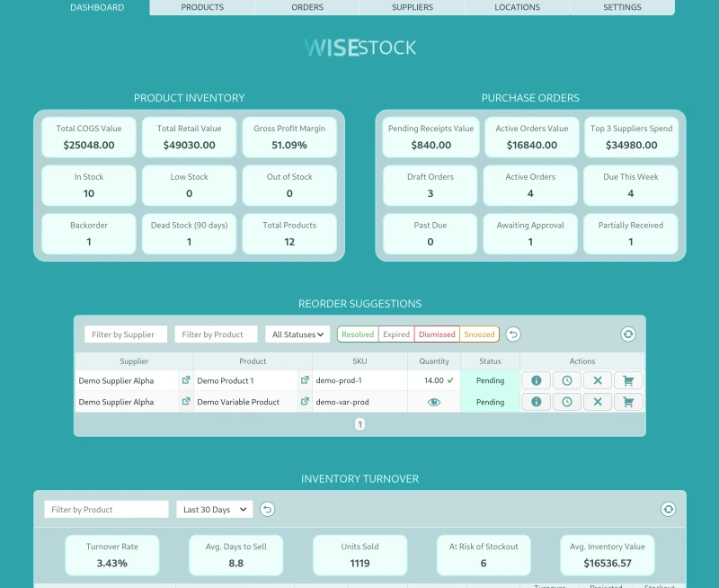Select the Top 3 Suppliers Spend card
This screenshot has height=588, width=719.
click(x=632, y=138)
